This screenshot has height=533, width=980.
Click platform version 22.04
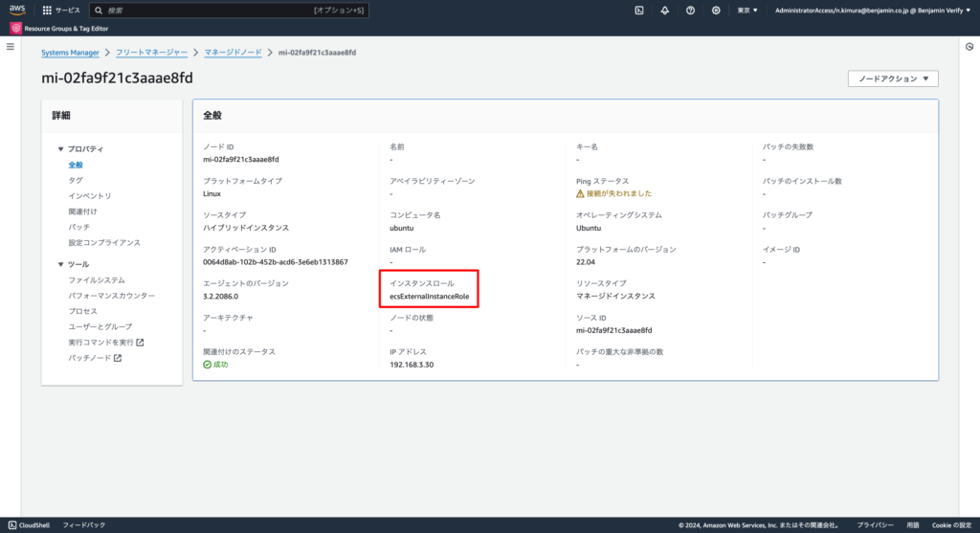click(x=586, y=262)
